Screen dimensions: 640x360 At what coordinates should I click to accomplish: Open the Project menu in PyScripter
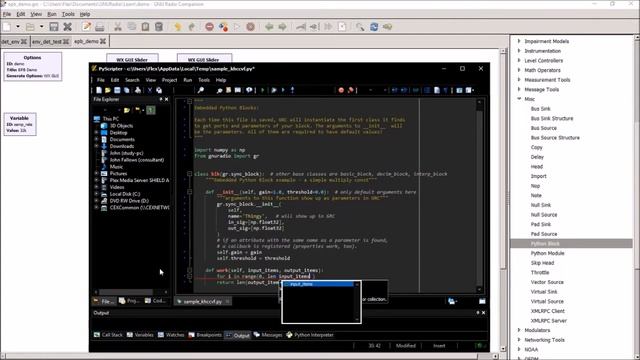169,80
